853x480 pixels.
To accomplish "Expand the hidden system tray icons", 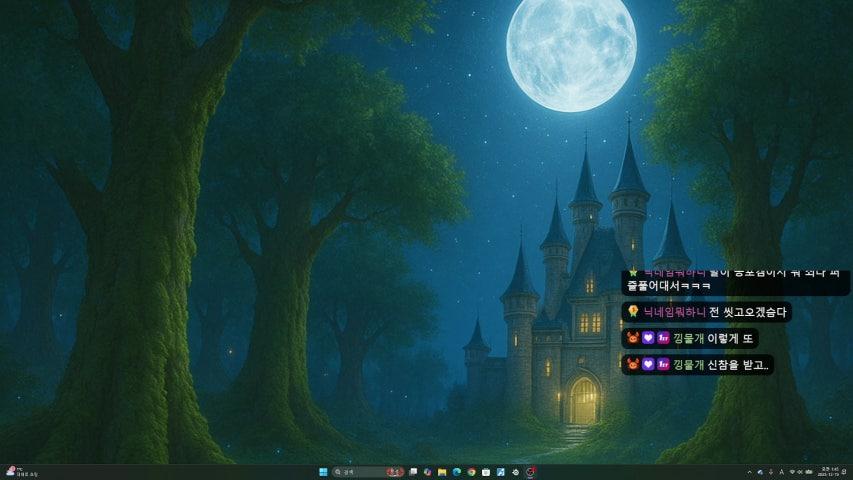I will pos(749,472).
